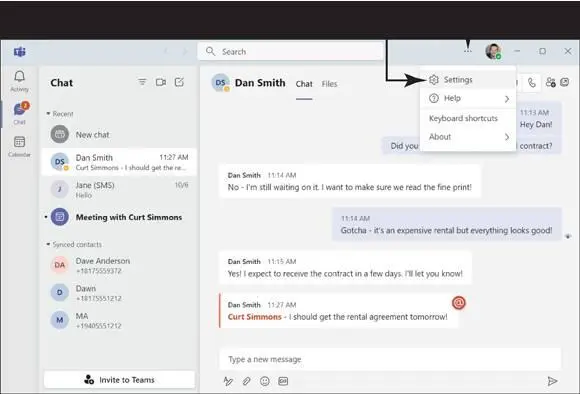Click the Type a new message field
The height and width of the screenshot is (394, 580).
point(390,359)
